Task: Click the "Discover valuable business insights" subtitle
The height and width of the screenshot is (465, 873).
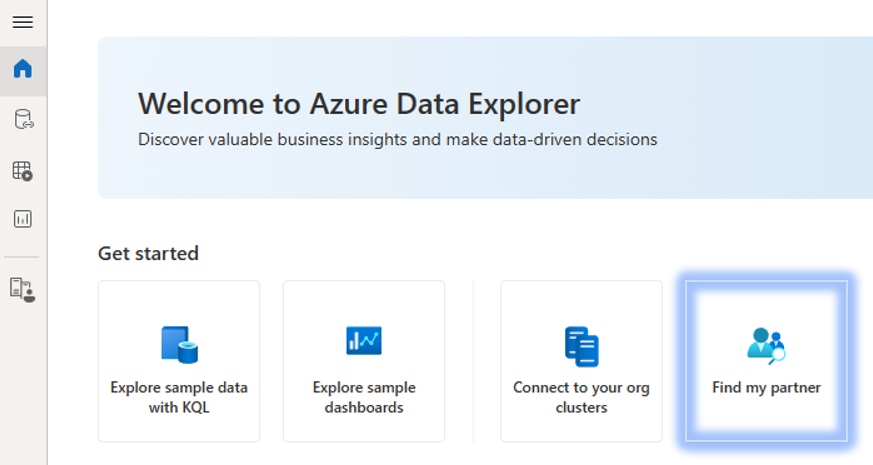Action: [397, 140]
